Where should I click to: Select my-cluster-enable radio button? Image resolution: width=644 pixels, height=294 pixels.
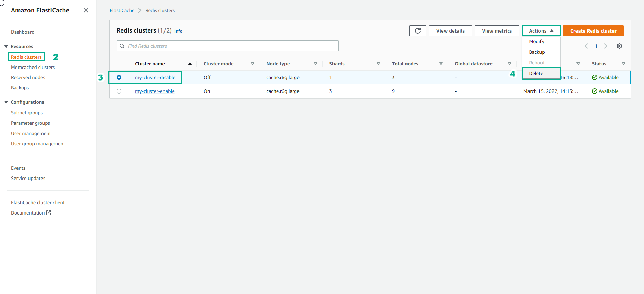pos(119,91)
